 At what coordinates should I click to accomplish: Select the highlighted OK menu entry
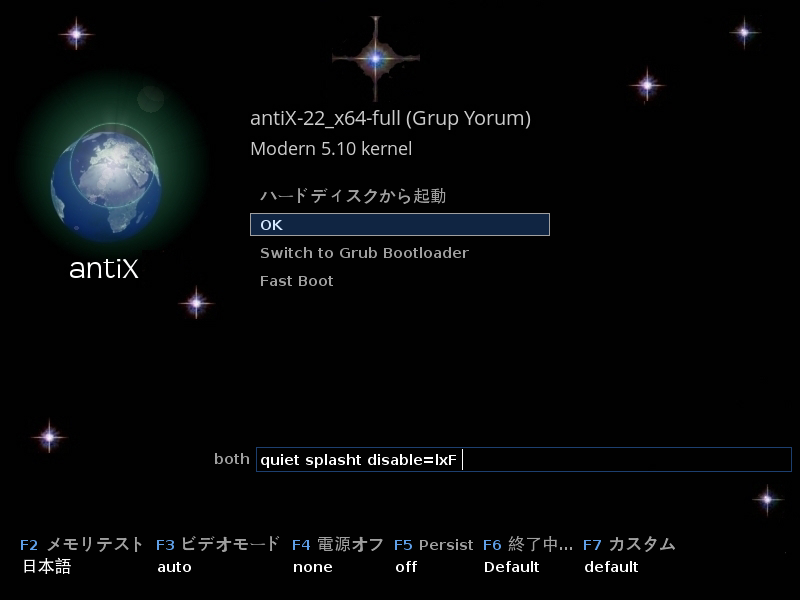tap(400, 224)
